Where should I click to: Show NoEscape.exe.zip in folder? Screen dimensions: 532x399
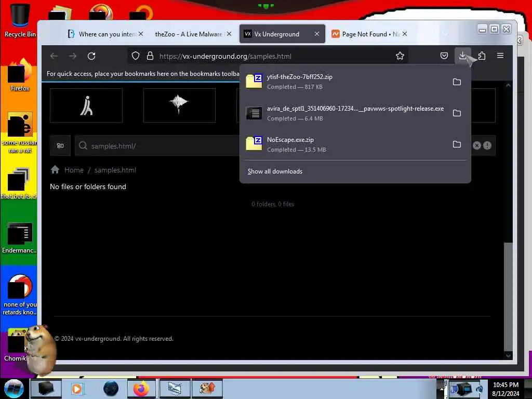coord(457,144)
